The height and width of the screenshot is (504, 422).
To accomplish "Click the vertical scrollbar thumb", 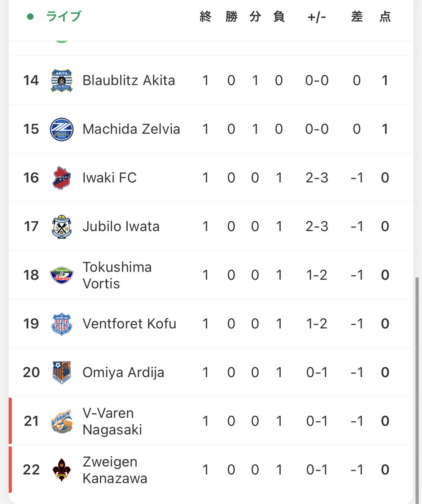I will pyautogui.click(x=417, y=389).
